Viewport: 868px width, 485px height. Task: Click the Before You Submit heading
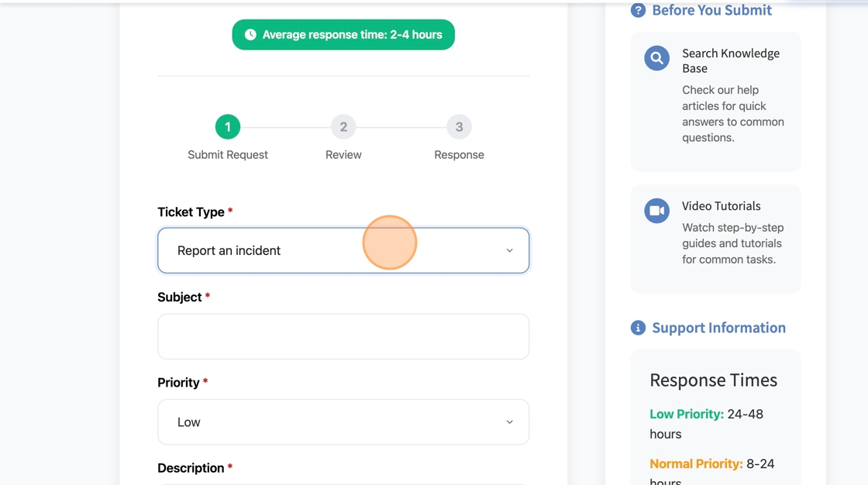pyautogui.click(x=711, y=10)
